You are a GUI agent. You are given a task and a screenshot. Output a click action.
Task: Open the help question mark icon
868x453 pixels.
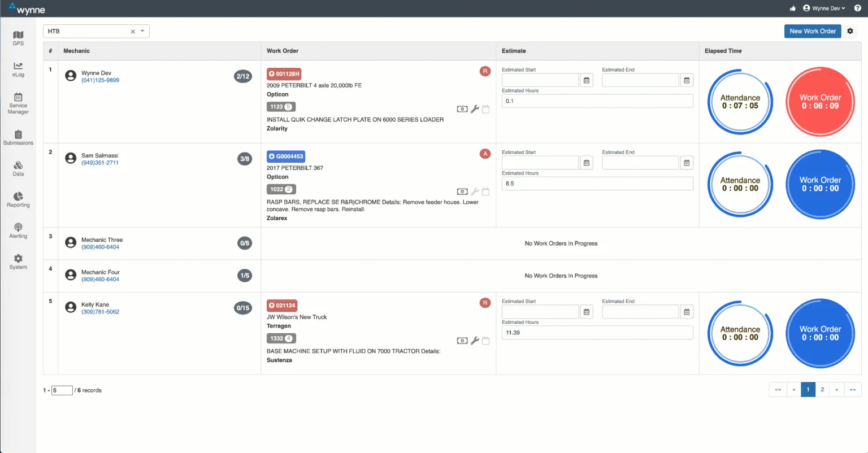(857, 8)
